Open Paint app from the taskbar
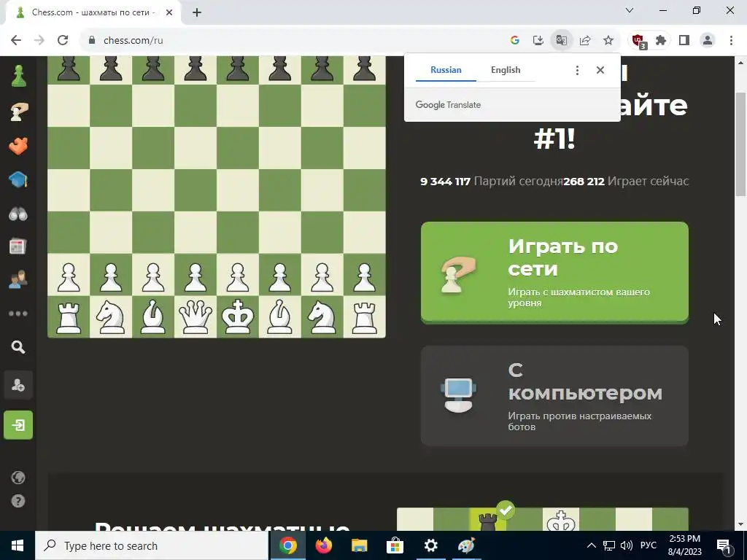The height and width of the screenshot is (560, 747). tap(466, 545)
